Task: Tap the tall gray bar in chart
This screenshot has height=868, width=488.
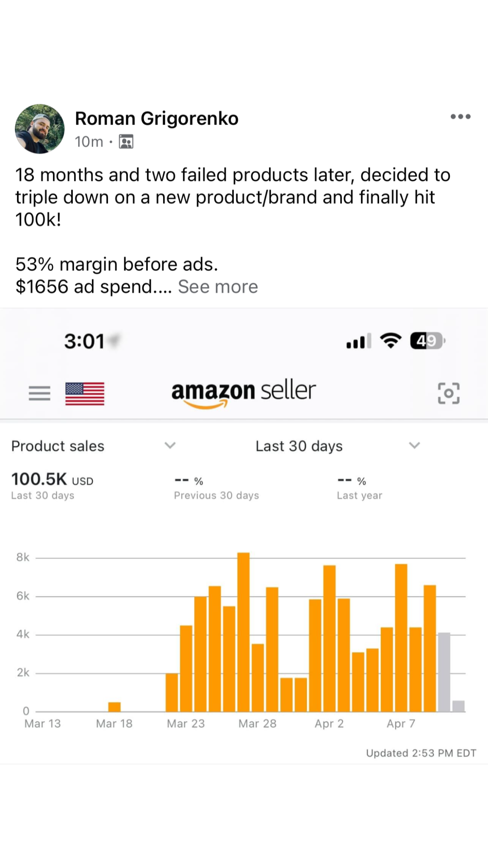Action: [x=444, y=672]
